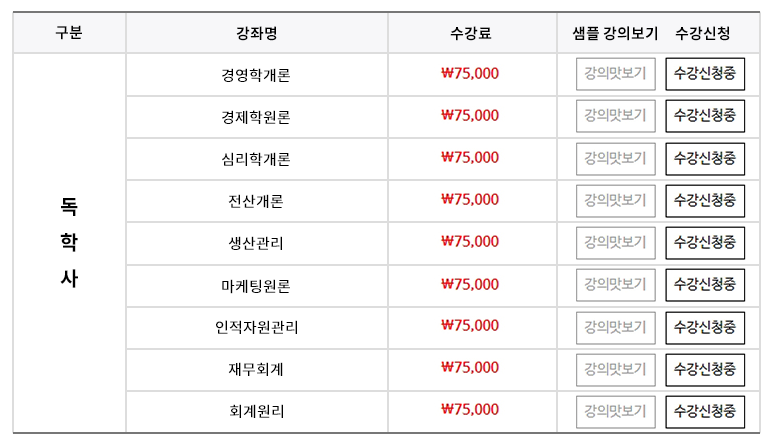772x446 pixels.
Task: Click the 강좌명 column header
Action: [x=257, y=33]
